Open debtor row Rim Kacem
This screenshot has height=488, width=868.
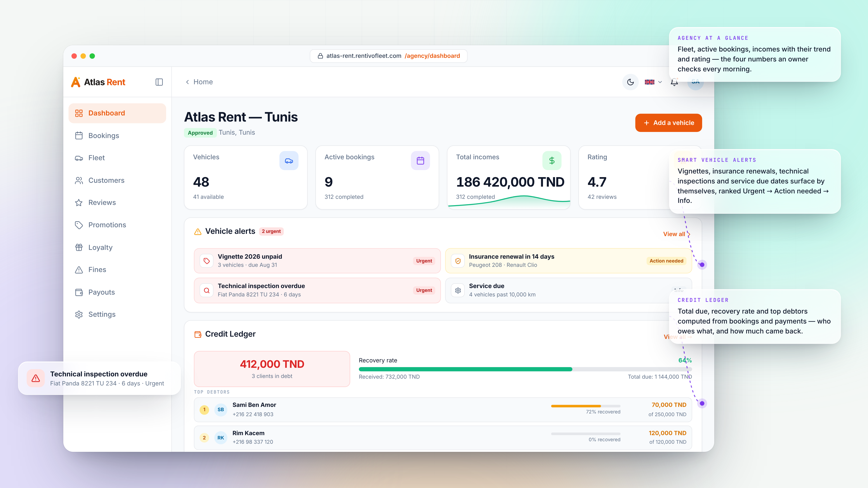click(443, 437)
